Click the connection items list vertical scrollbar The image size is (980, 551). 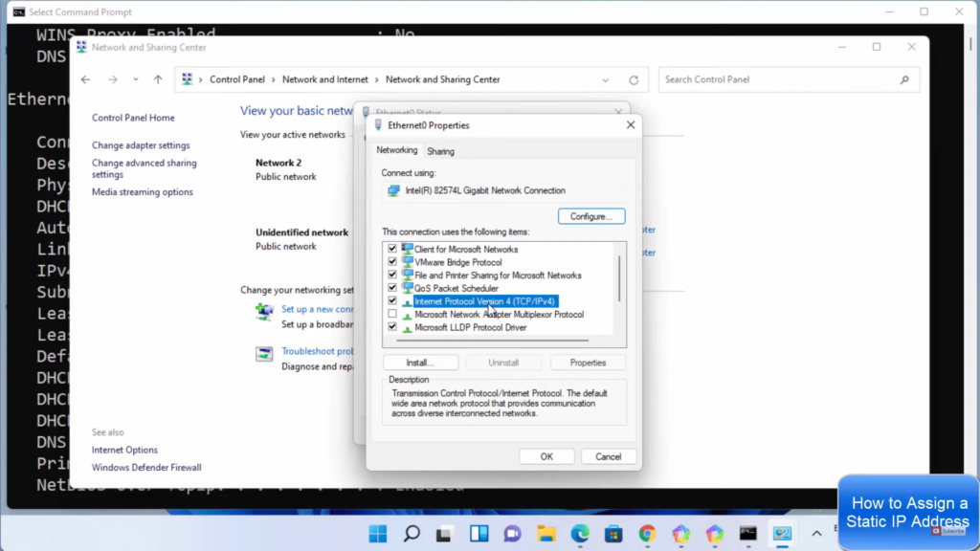point(619,277)
